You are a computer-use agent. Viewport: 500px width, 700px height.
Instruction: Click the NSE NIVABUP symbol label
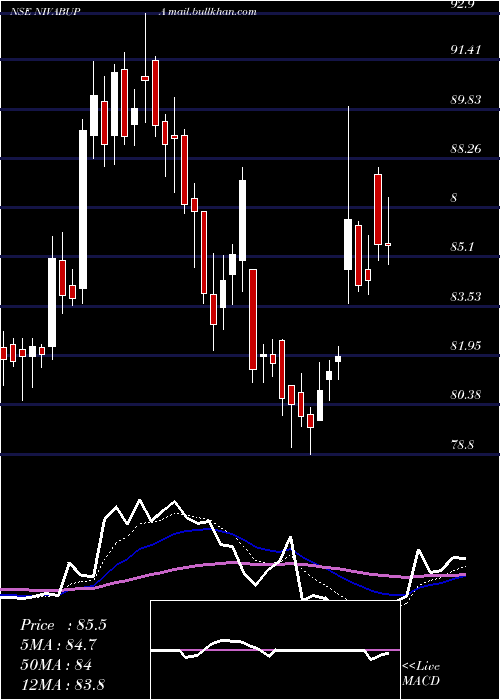pyautogui.click(x=46, y=12)
